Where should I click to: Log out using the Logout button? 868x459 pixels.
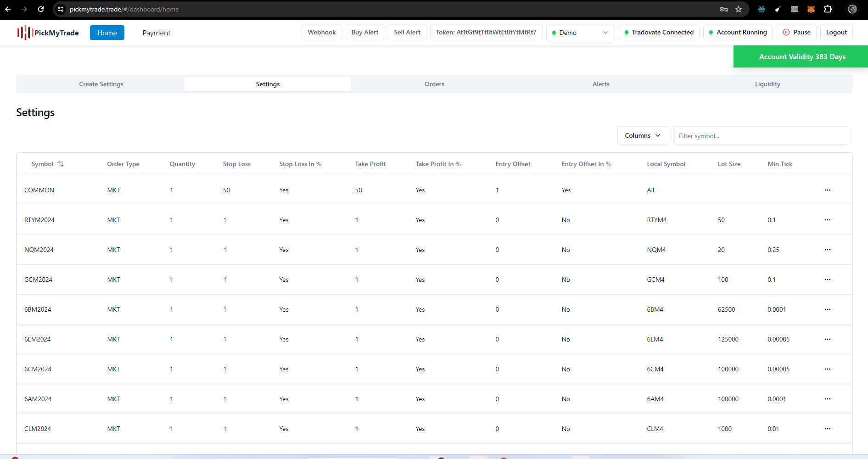(836, 32)
